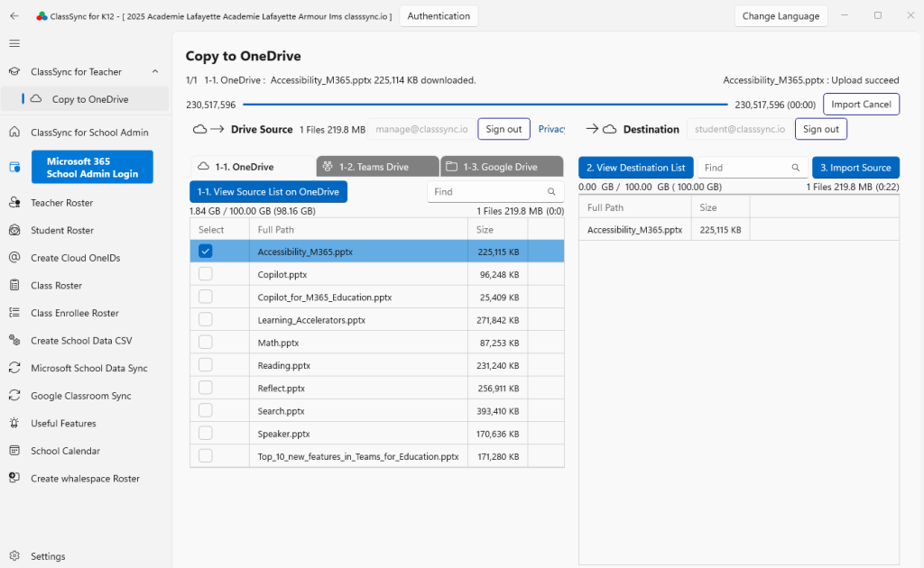Click the Authentication button
The image size is (924, 568).
(439, 16)
